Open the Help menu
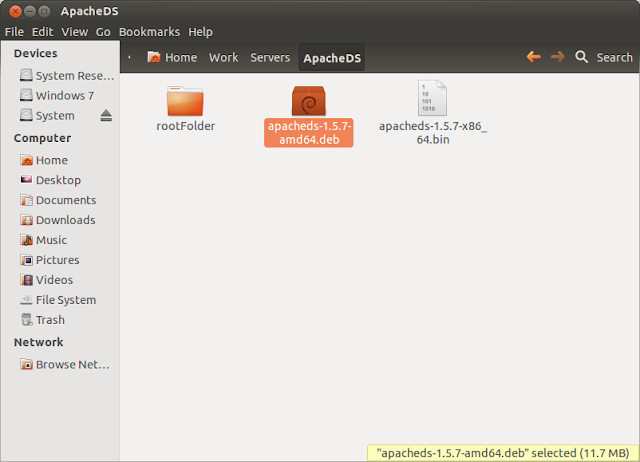Screen dimensions: 640x462 tap(200, 32)
